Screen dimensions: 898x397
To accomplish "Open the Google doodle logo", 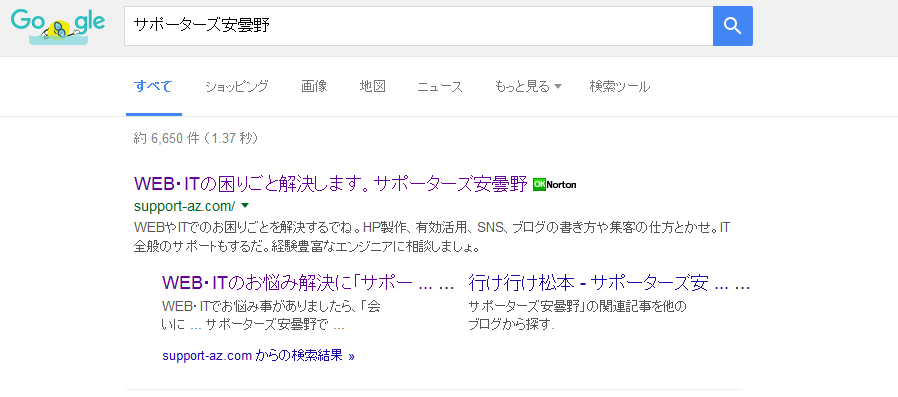I will (58, 26).
